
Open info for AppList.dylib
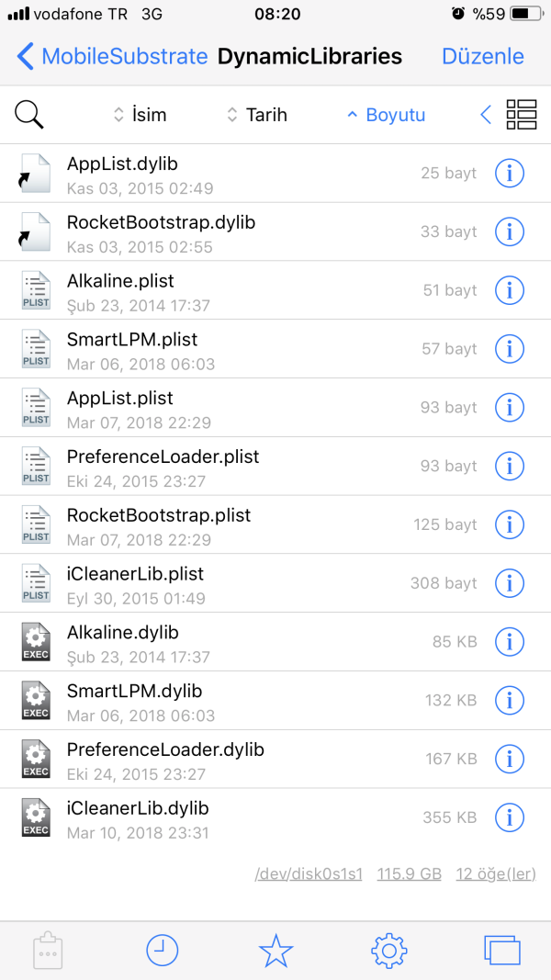pyautogui.click(x=509, y=173)
